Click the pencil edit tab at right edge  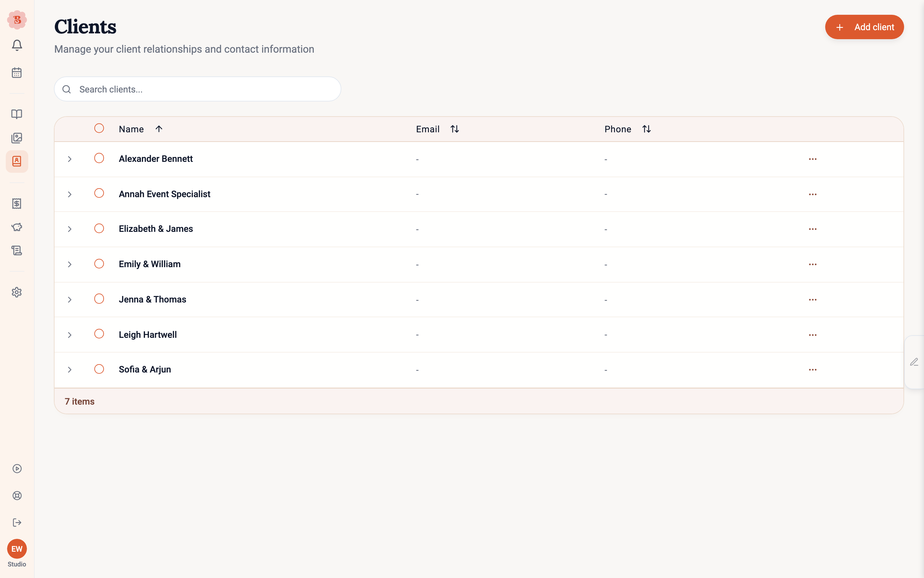[x=914, y=362]
